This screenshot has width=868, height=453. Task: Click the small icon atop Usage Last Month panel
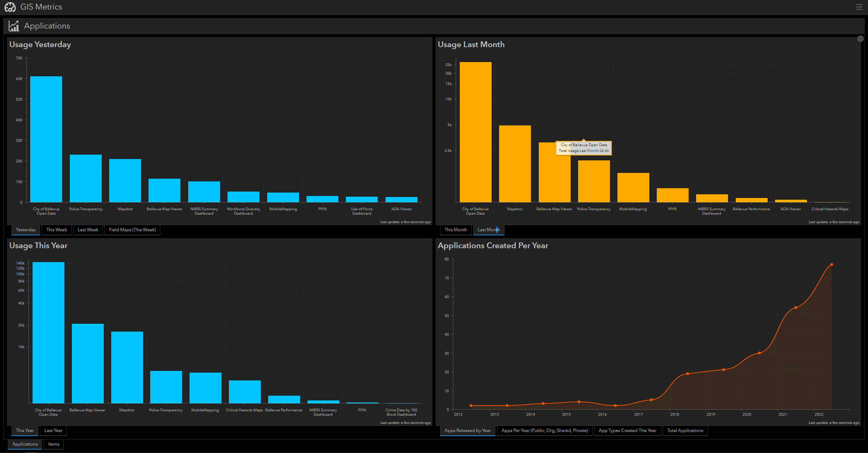[860, 38]
